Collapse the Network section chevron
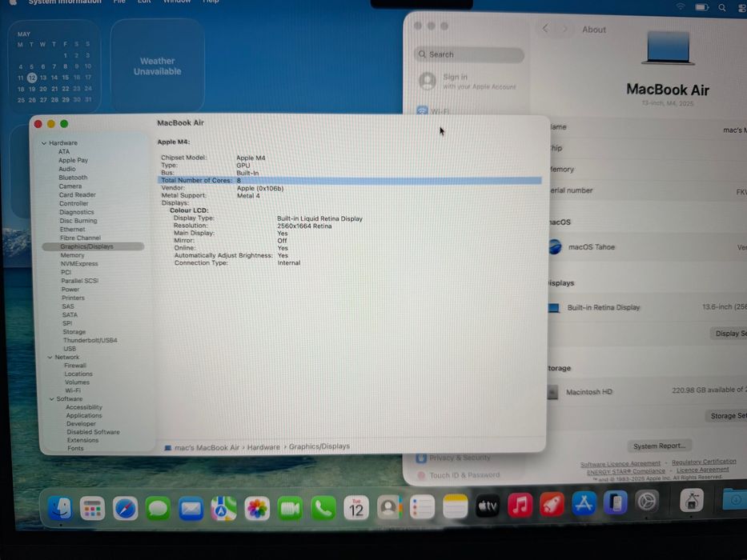This screenshot has width=747, height=560. 50,357
